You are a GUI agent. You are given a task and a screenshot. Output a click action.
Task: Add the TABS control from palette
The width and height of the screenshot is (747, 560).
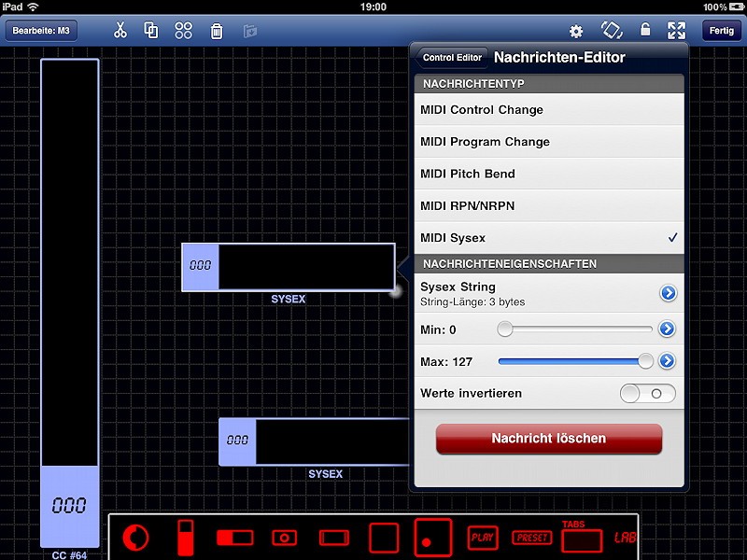click(582, 537)
